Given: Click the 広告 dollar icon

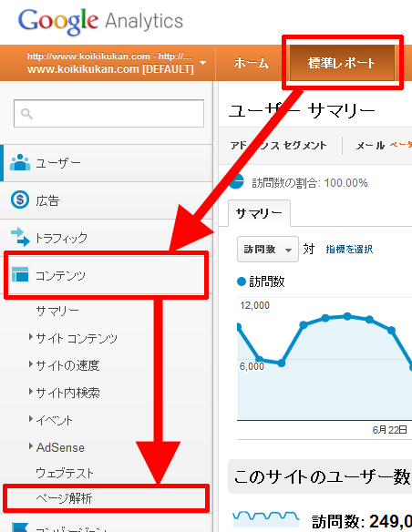Looking at the screenshot, I should tap(20, 199).
